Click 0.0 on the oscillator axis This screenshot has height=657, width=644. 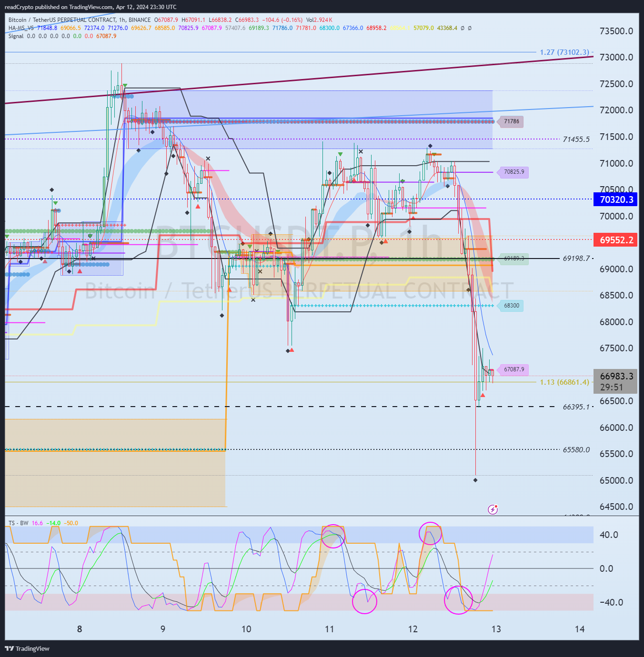point(606,569)
